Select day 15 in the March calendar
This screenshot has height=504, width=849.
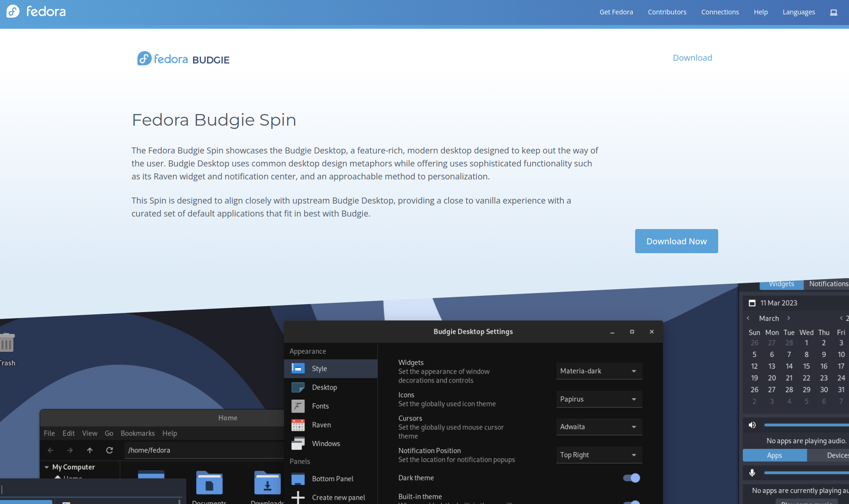[806, 366]
